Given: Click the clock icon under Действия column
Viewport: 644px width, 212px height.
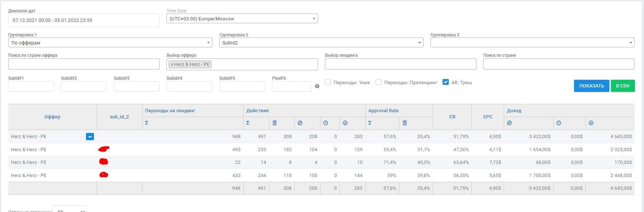Looking at the screenshot, I should click(x=326, y=123).
